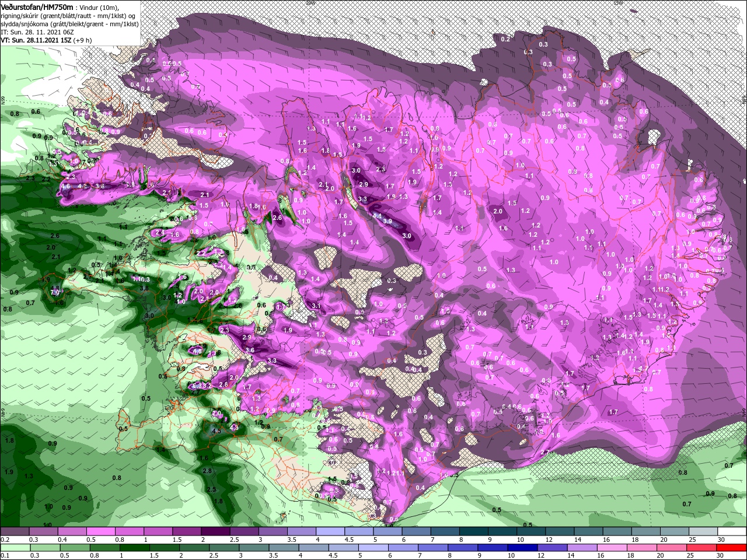747x560 pixels.
Task: Click the 'IT: Sun. 28. 11. 2021 06Z' line
Action: 37,32
